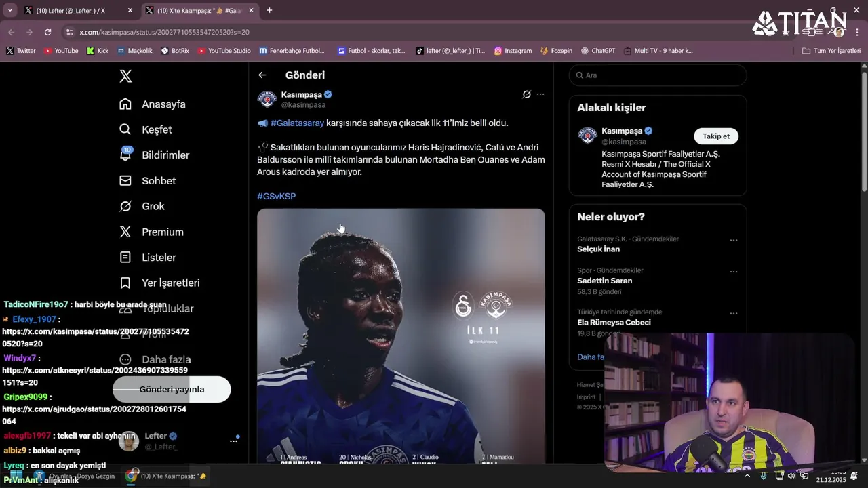
Task: Open ChatGPT bookmark
Action: (598, 51)
